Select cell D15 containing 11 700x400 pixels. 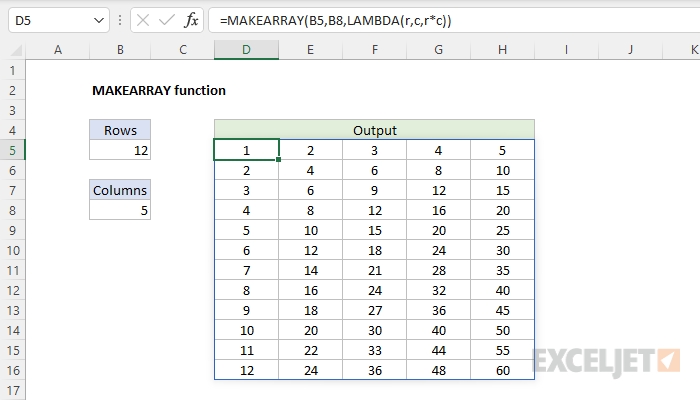[x=246, y=350]
